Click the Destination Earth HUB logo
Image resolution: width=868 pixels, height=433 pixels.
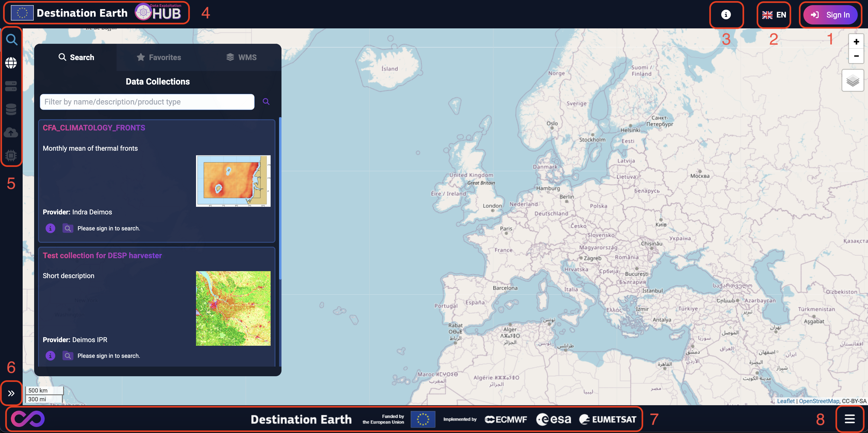point(96,13)
